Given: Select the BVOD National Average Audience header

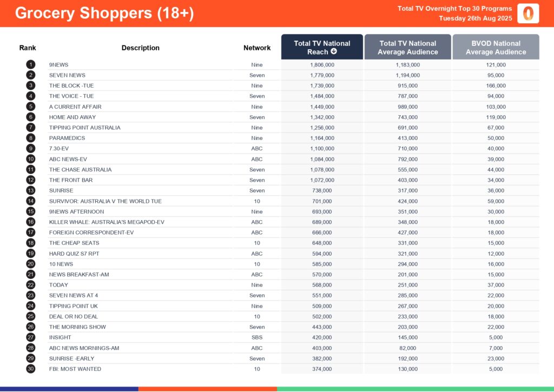Looking at the screenshot, I should point(496,48).
